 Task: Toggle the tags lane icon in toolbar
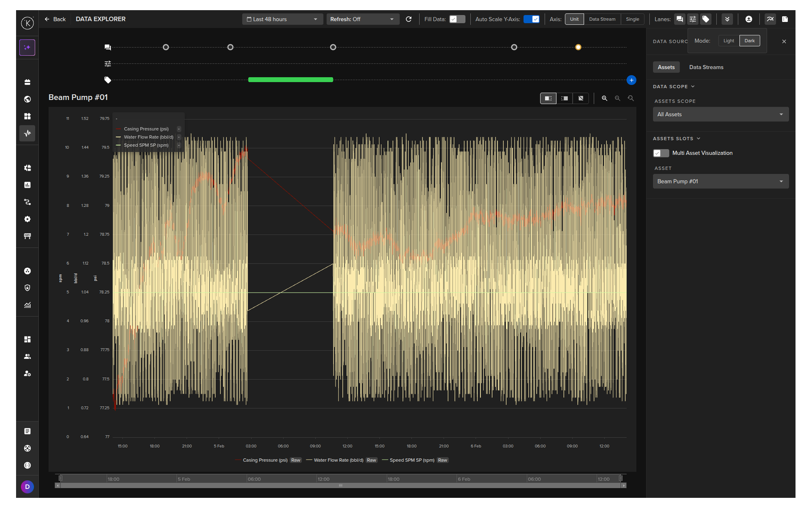coord(705,19)
